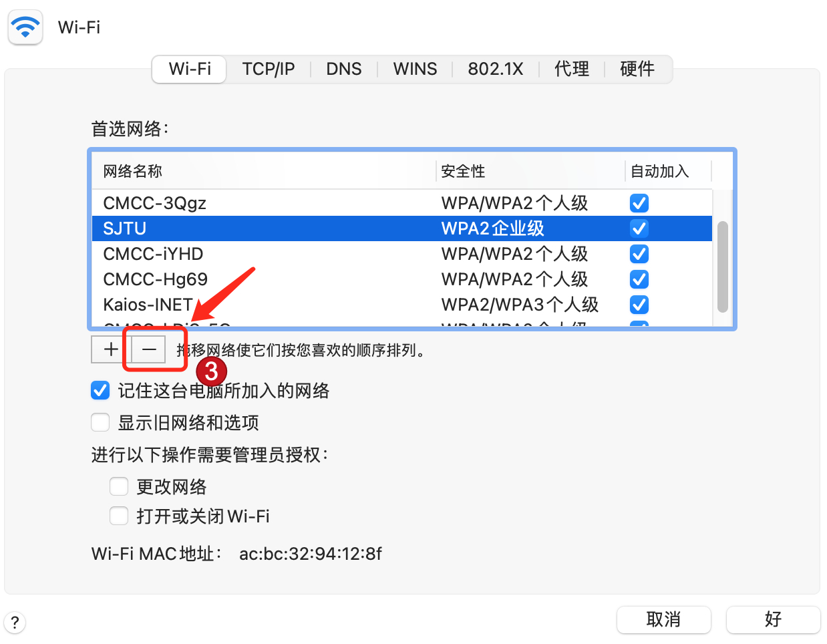Select the Kaios-INET network row
Screen dimensions: 827x644
coord(402,305)
